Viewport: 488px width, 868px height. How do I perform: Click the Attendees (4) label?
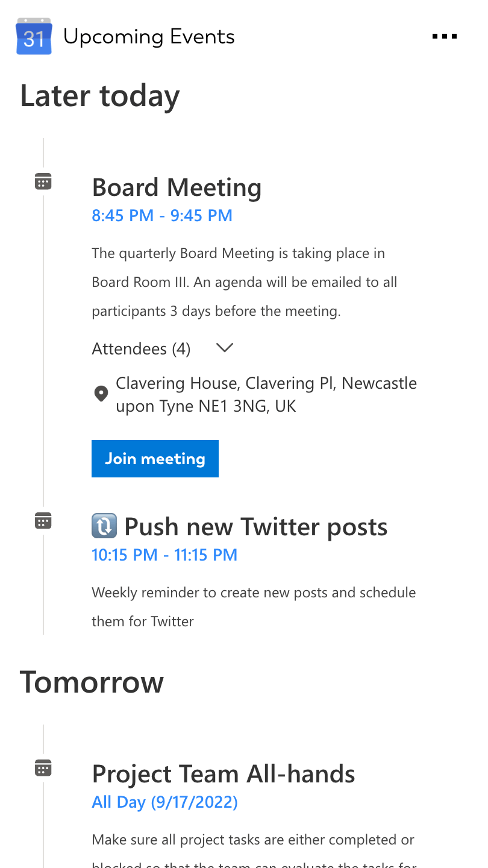(x=141, y=349)
